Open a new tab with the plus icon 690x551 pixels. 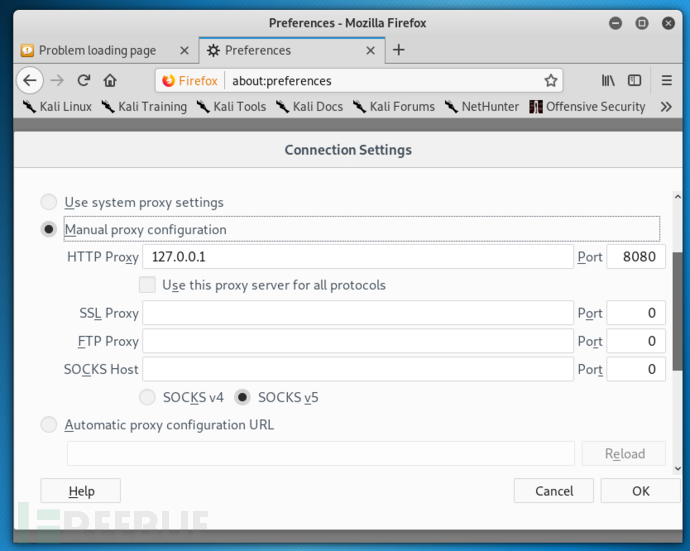[x=399, y=50]
